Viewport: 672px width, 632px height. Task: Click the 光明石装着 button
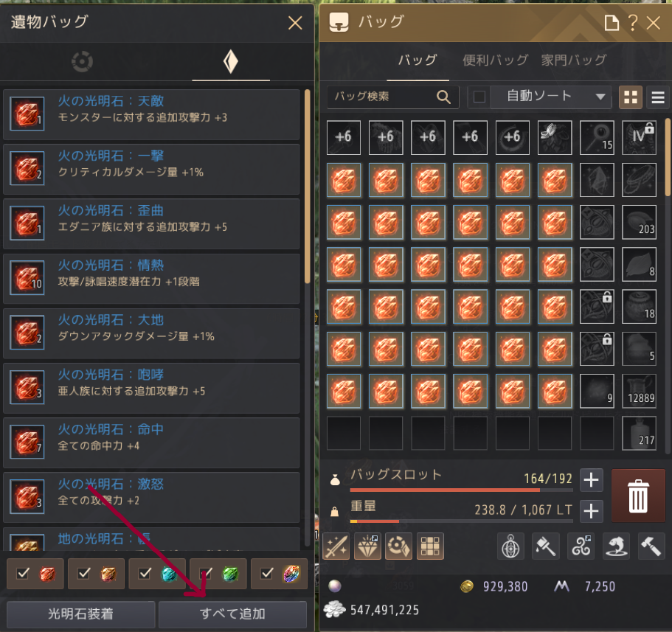tap(80, 614)
